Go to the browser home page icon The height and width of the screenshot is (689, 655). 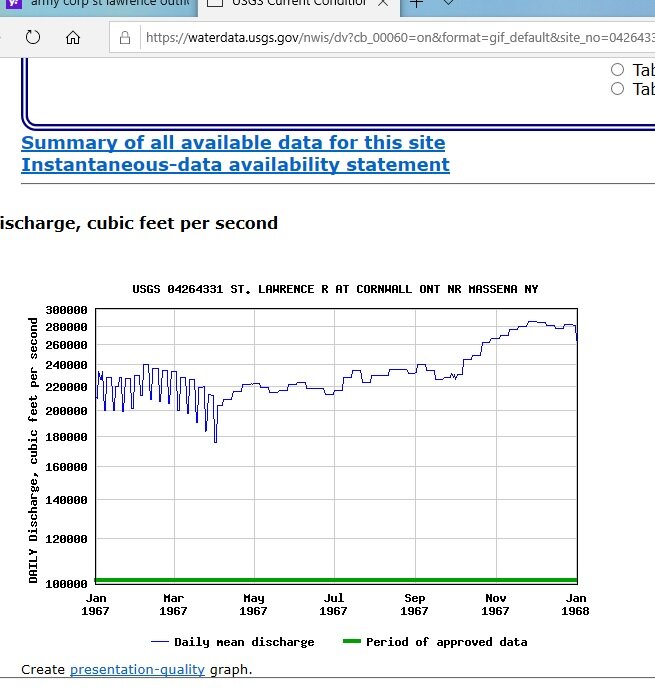click(x=73, y=38)
